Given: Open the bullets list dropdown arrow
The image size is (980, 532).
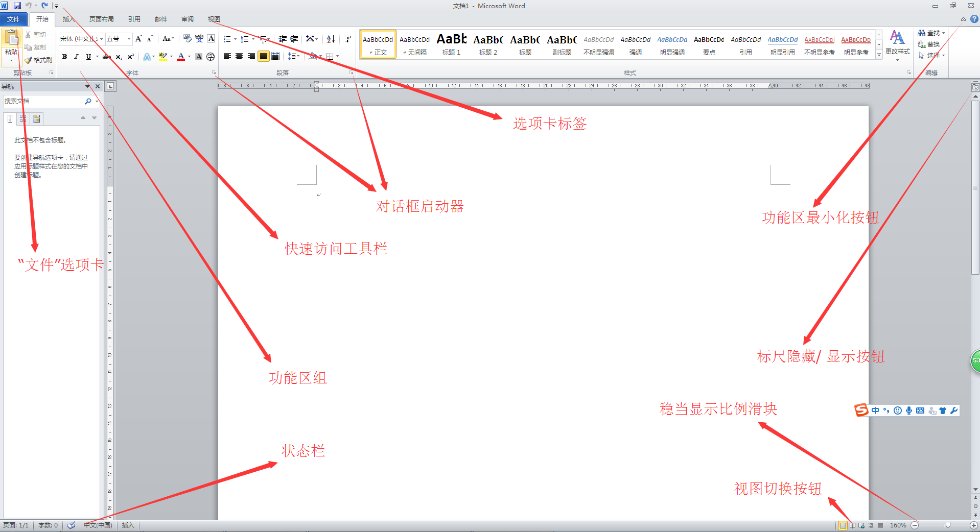Looking at the screenshot, I should (235, 39).
